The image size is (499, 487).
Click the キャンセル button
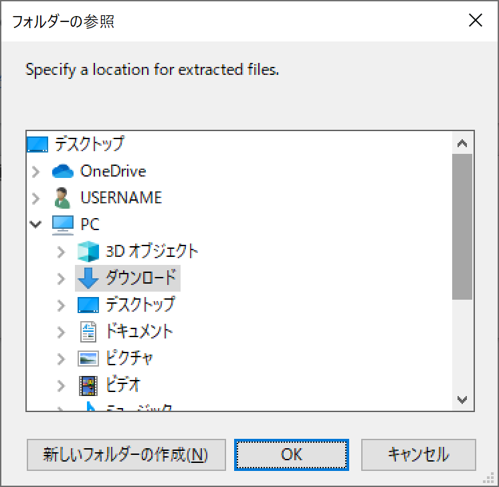419,455
